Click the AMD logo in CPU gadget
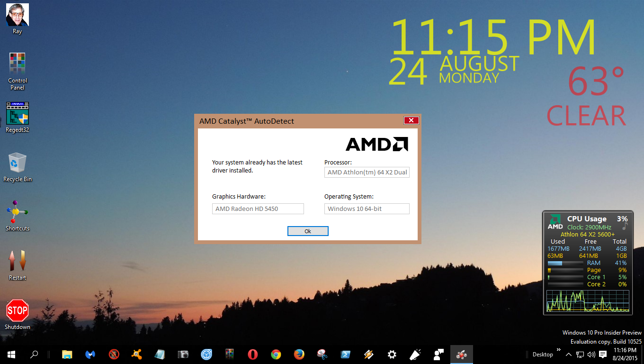The height and width of the screenshot is (364, 644). click(x=555, y=222)
